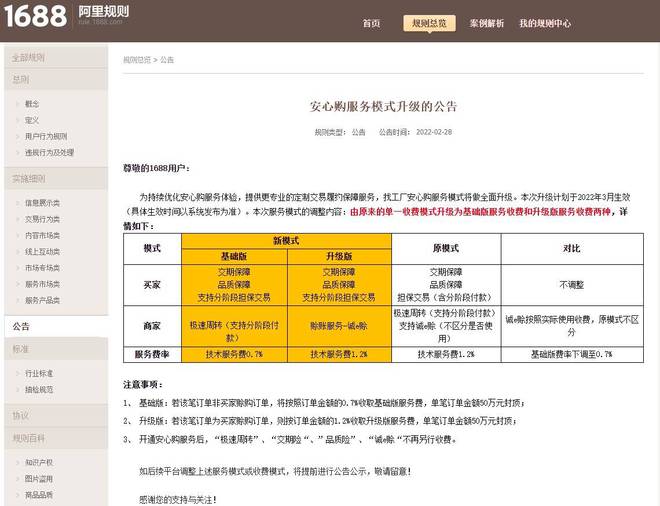
Task: Click the 如后续平台调整 notice paragraph
Action: [x=275, y=471]
